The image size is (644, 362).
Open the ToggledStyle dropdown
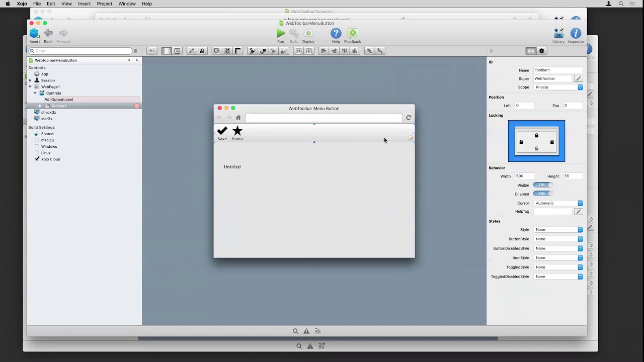tap(558, 267)
